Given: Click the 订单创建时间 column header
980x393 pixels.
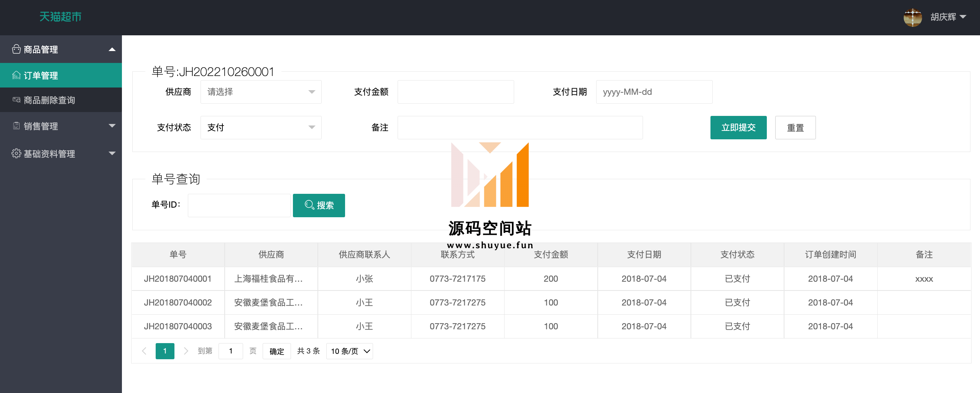Looking at the screenshot, I should point(830,254).
